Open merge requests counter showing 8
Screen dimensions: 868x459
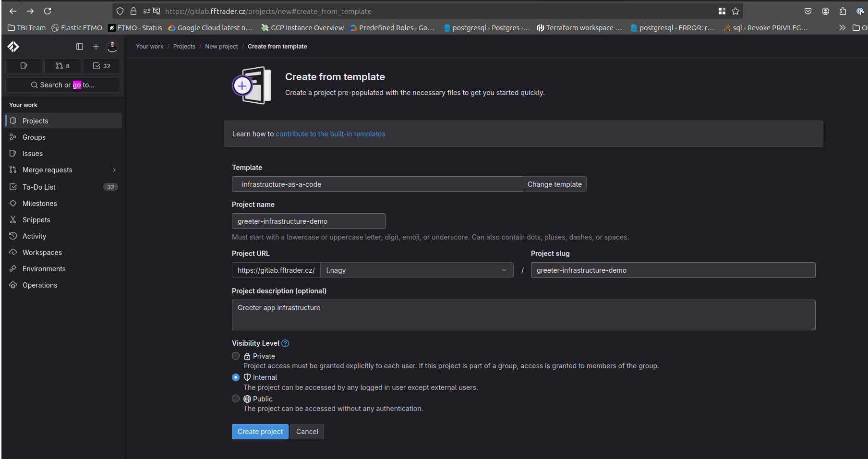pyautogui.click(x=63, y=66)
